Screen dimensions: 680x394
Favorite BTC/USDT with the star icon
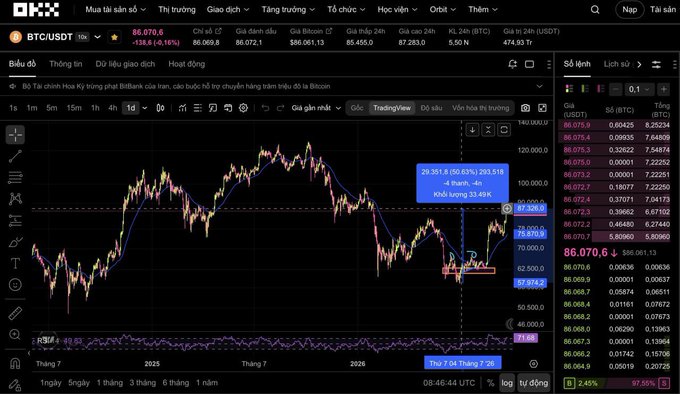114,37
